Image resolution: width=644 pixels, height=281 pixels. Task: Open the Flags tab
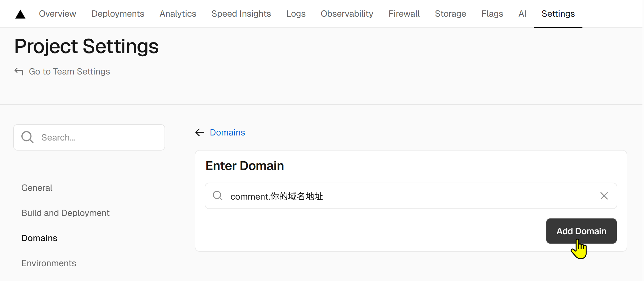[x=492, y=14]
